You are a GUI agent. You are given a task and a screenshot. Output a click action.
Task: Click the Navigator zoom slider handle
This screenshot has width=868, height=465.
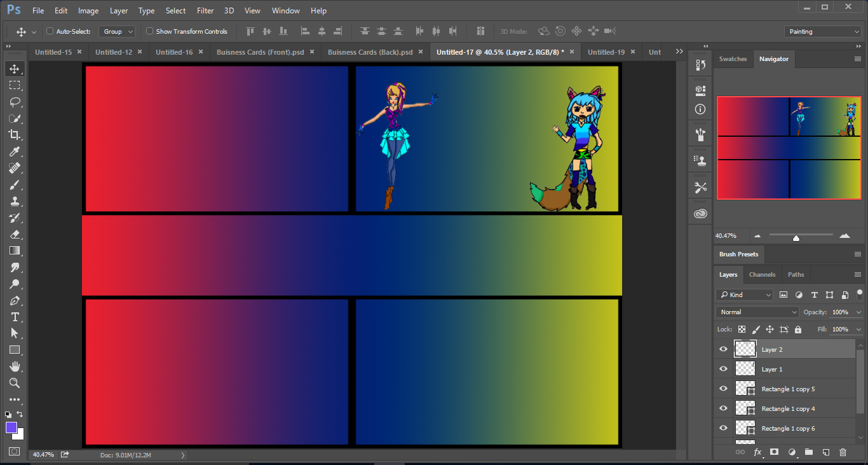(x=796, y=238)
